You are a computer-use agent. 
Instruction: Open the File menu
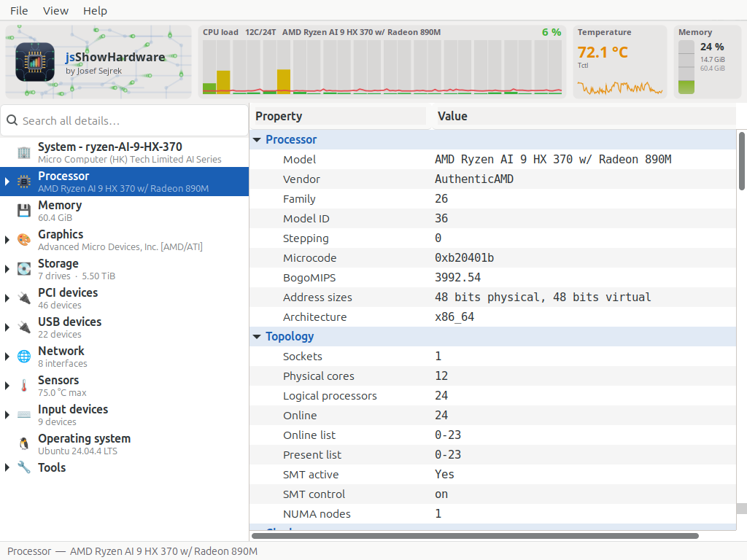pos(19,10)
